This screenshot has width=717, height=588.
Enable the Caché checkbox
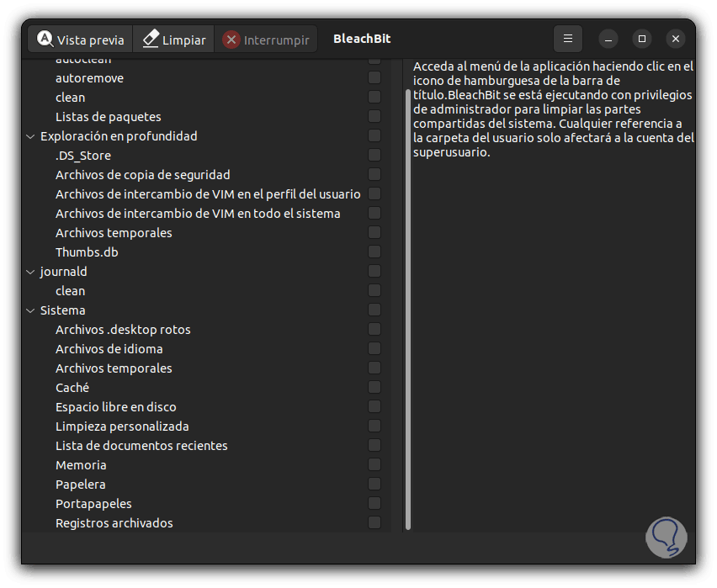coord(374,387)
